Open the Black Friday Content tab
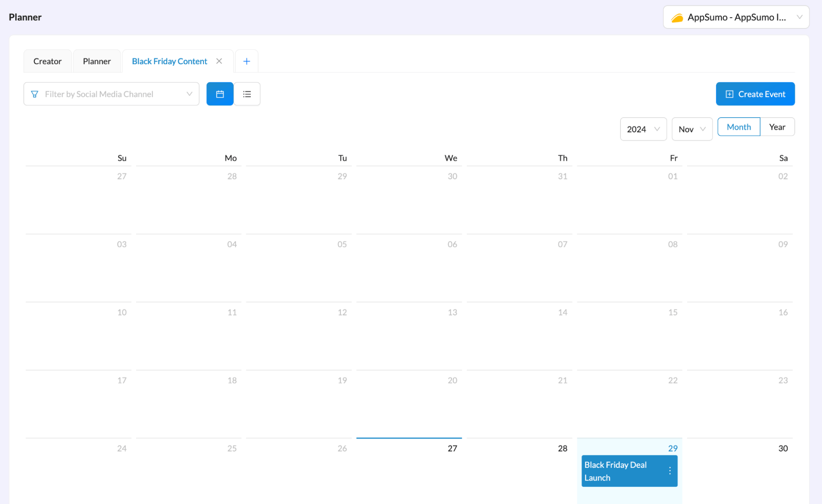The image size is (822, 504). tap(169, 61)
